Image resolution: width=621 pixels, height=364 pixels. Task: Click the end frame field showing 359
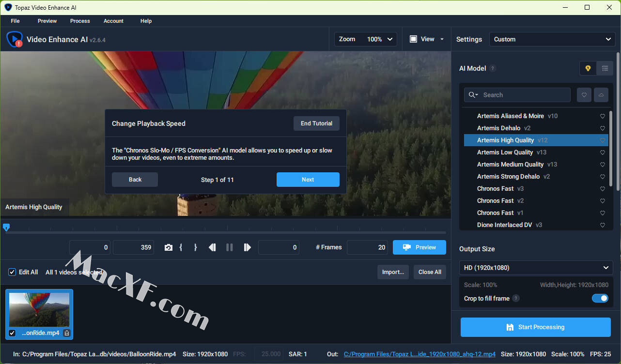134,247
